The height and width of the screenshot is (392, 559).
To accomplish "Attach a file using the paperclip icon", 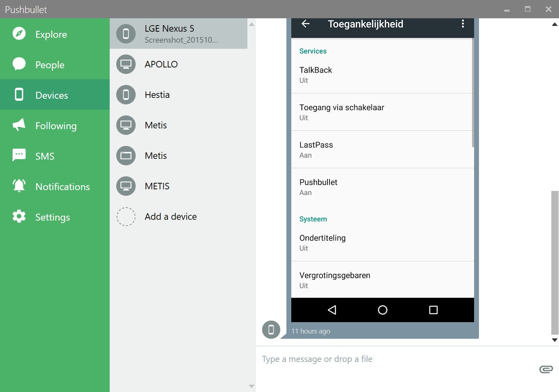I will 546,369.
